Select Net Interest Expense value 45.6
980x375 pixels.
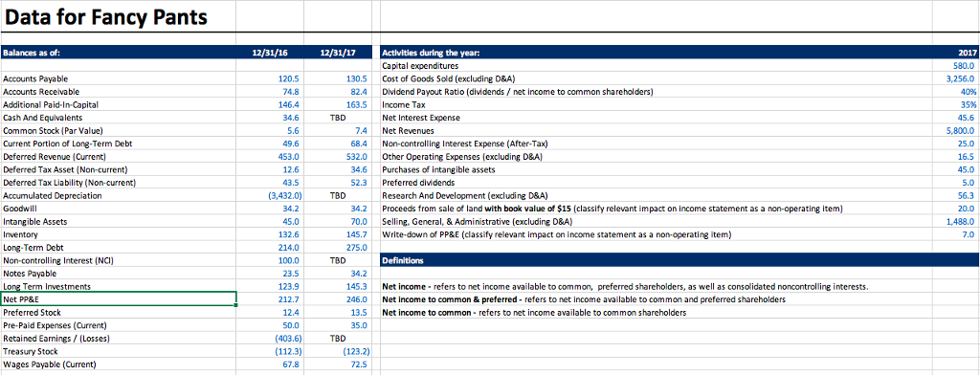pyautogui.click(x=956, y=118)
